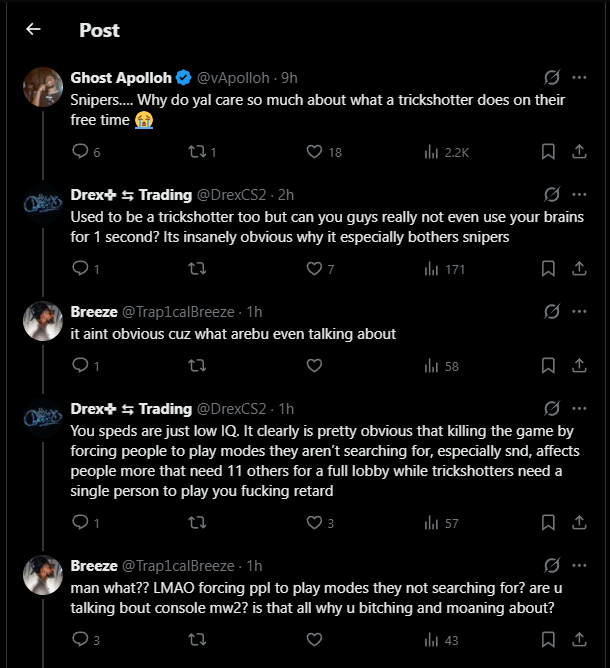The width and height of the screenshot is (610, 668).
Task: Repost Drex's reply with 3 likes
Action: (197, 523)
